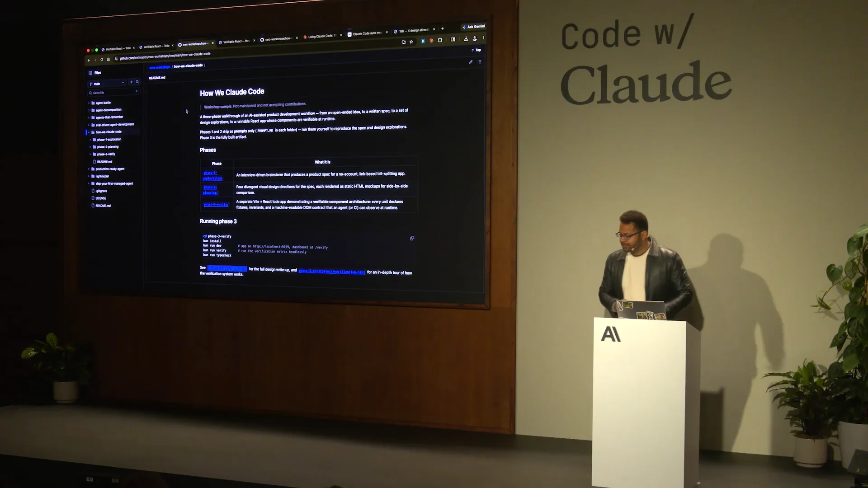Click the add file plus icon
Screen dimensions: 868x488
click(132, 82)
